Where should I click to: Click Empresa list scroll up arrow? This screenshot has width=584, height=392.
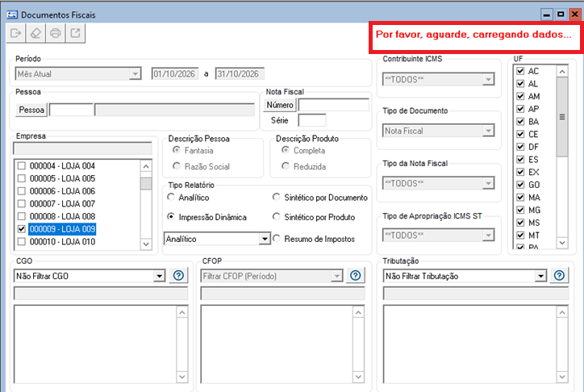pos(146,166)
